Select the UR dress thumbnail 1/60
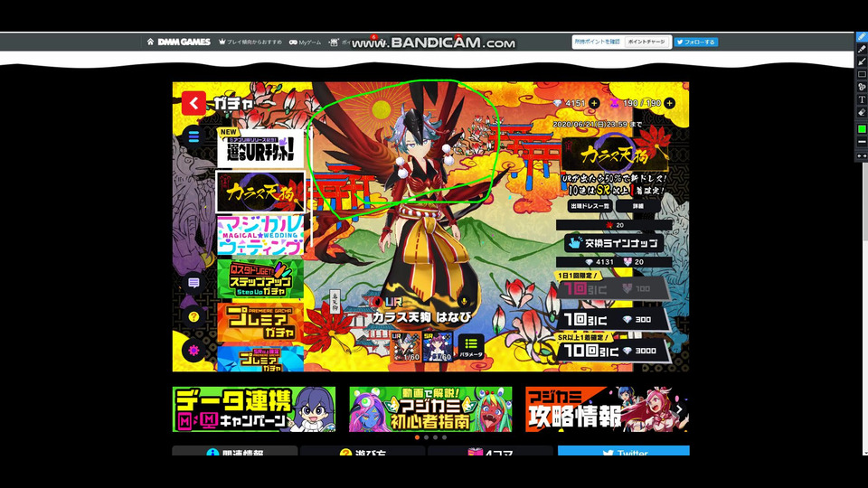The width and height of the screenshot is (868, 488). click(406, 347)
